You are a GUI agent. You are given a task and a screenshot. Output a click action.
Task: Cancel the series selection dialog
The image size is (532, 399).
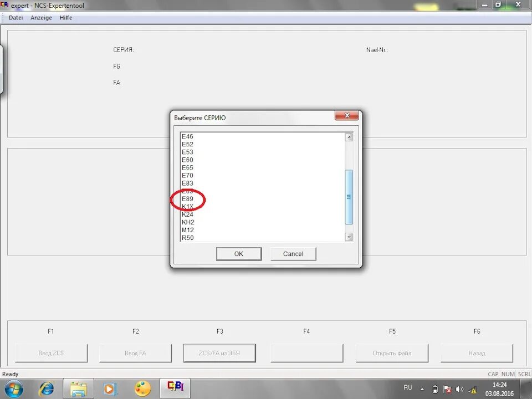pyautogui.click(x=293, y=254)
